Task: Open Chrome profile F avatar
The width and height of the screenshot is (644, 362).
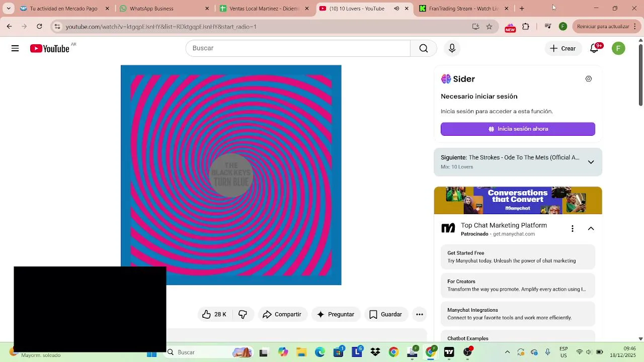Action: pos(563,27)
